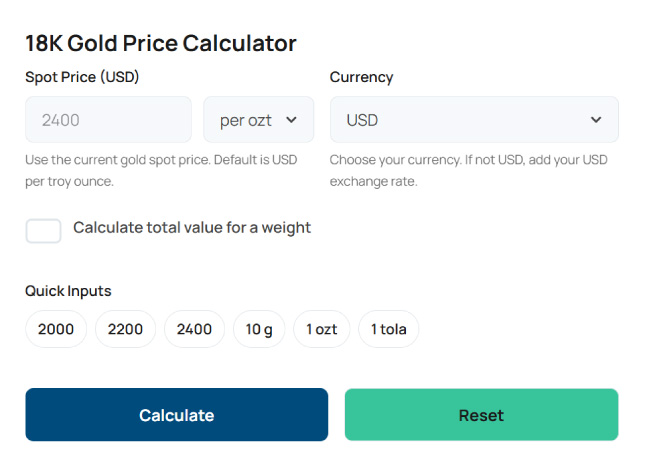Pick the 1 ozt quick input

[x=321, y=329]
